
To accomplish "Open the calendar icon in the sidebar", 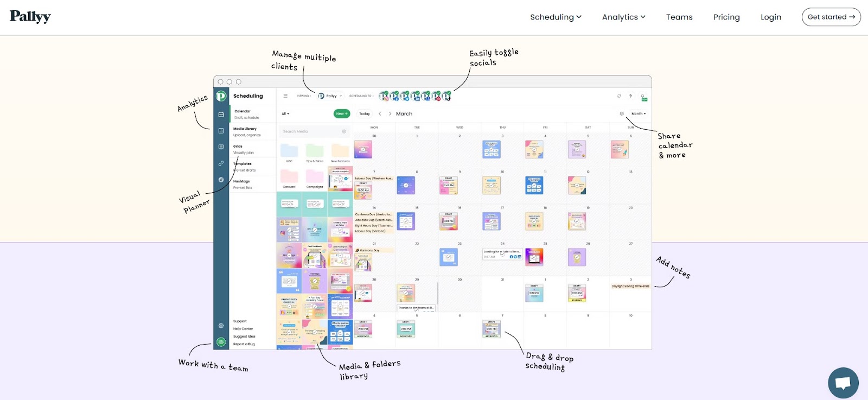I will 221,115.
